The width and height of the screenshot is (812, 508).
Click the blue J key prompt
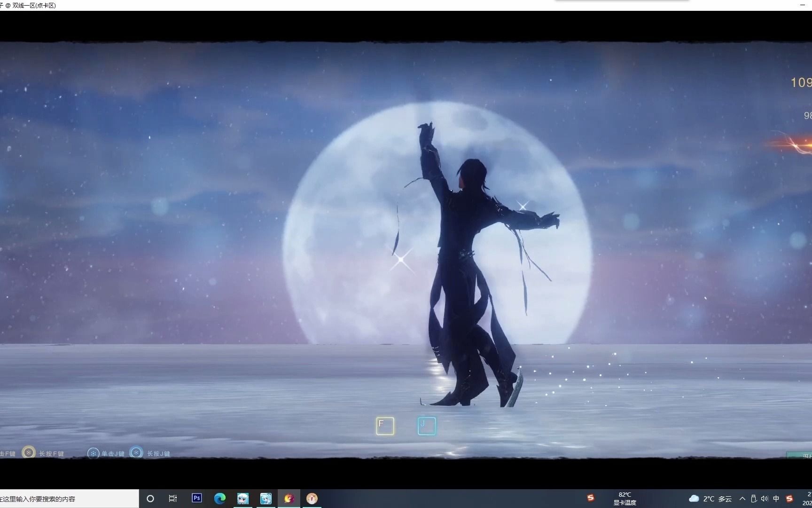(427, 426)
